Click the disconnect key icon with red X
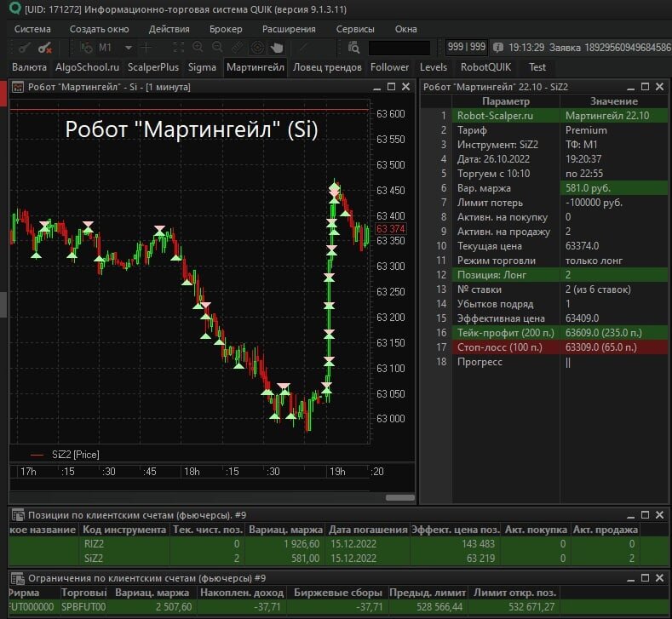 tap(44, 48)
